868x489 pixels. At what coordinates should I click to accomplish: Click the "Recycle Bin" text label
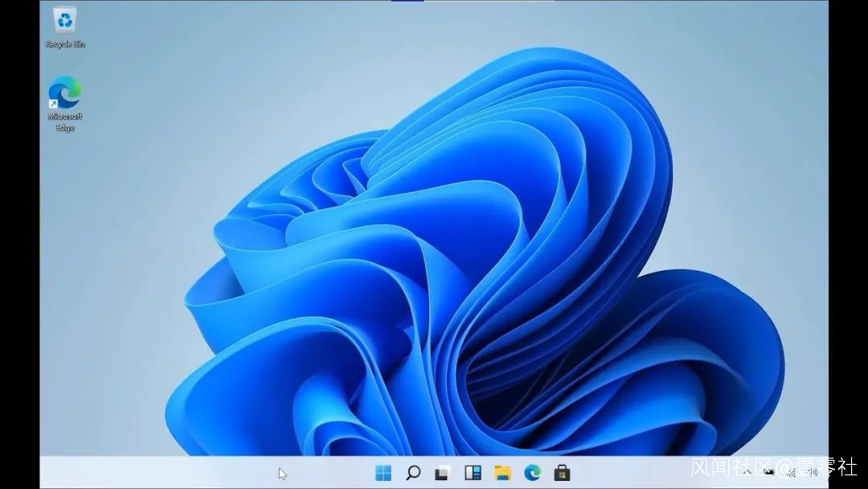click(x=65, y=44)
